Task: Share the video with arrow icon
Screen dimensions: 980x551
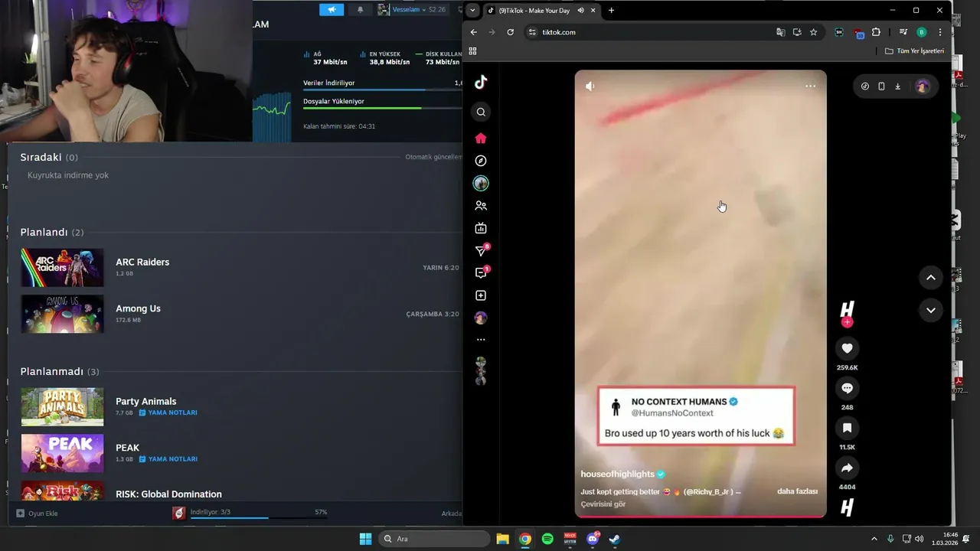Action: 847,468
